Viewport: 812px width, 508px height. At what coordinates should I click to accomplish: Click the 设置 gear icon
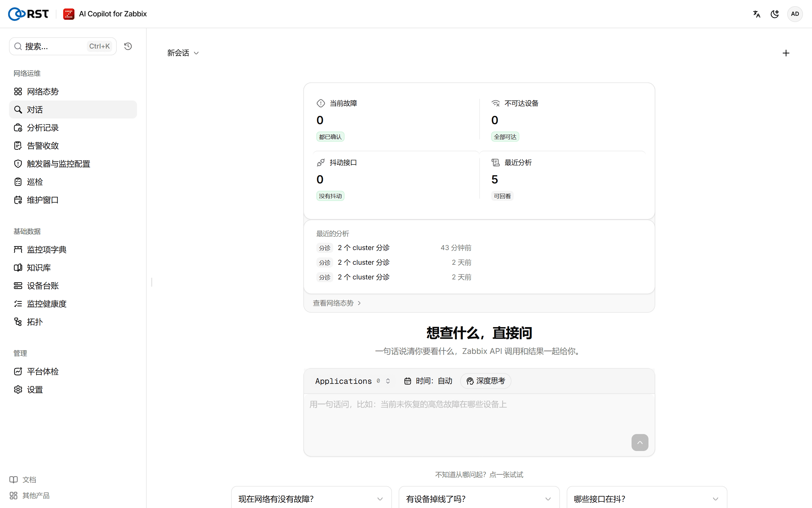pyautogui.click(x=18, y=389)
